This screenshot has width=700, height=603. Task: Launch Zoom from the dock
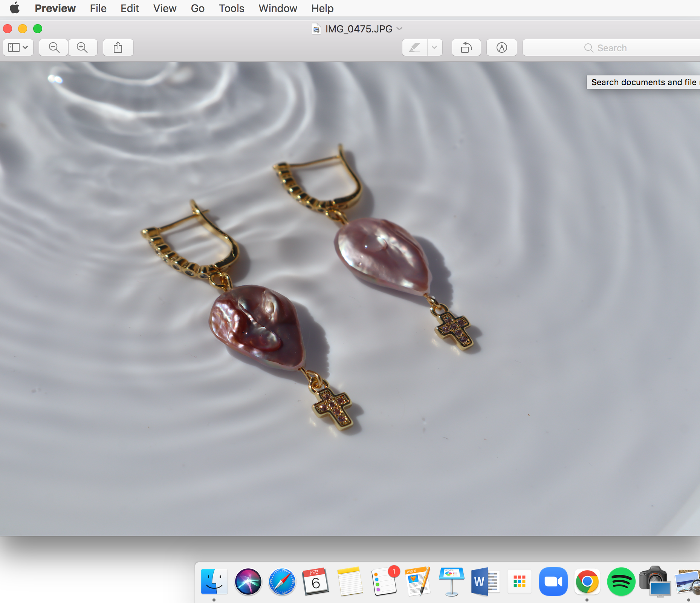(553, 582)
